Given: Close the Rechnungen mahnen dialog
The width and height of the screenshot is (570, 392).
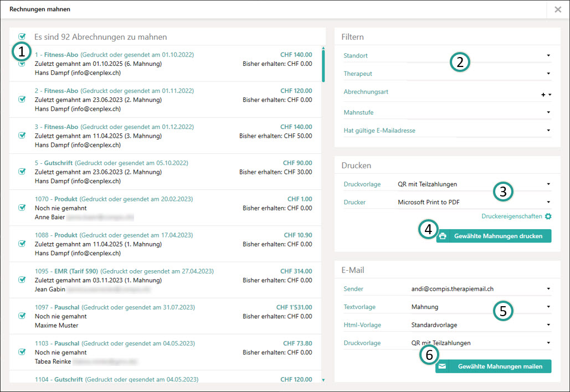Looking at the screenshot, I should [558, 9].
